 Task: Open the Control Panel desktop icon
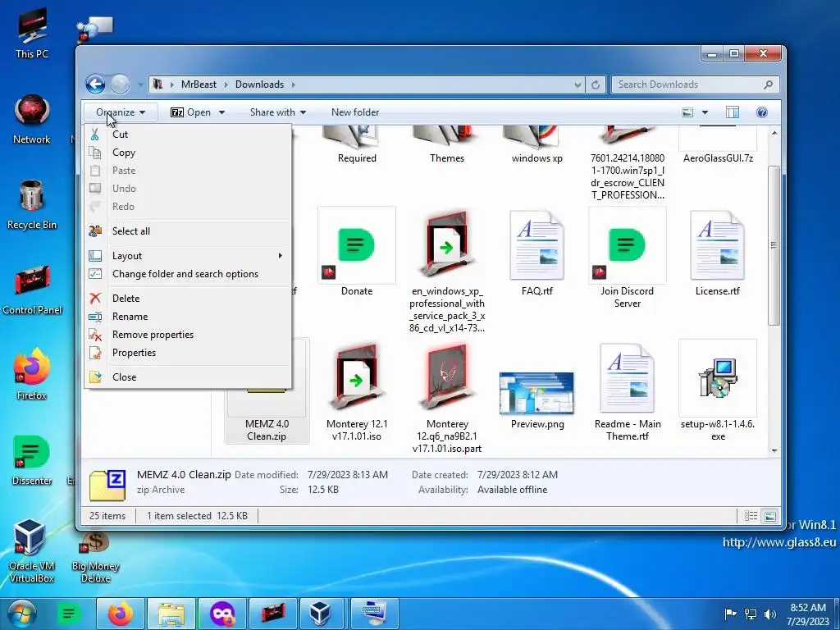click(x=32, y=290)
